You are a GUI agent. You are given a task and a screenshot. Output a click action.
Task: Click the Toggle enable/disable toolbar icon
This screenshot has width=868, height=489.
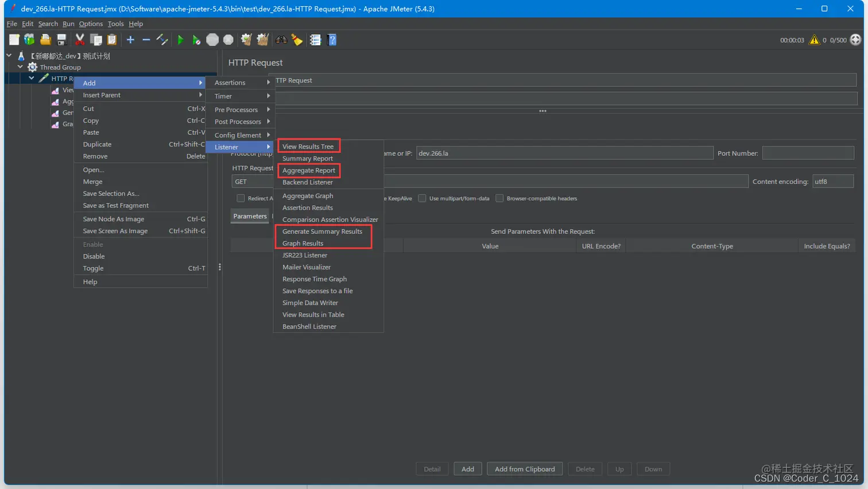[162, 40]
